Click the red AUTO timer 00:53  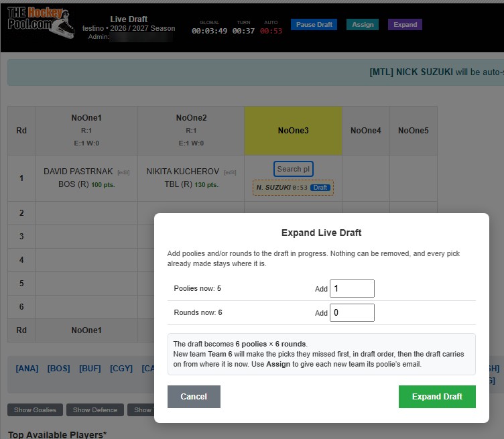271,31
